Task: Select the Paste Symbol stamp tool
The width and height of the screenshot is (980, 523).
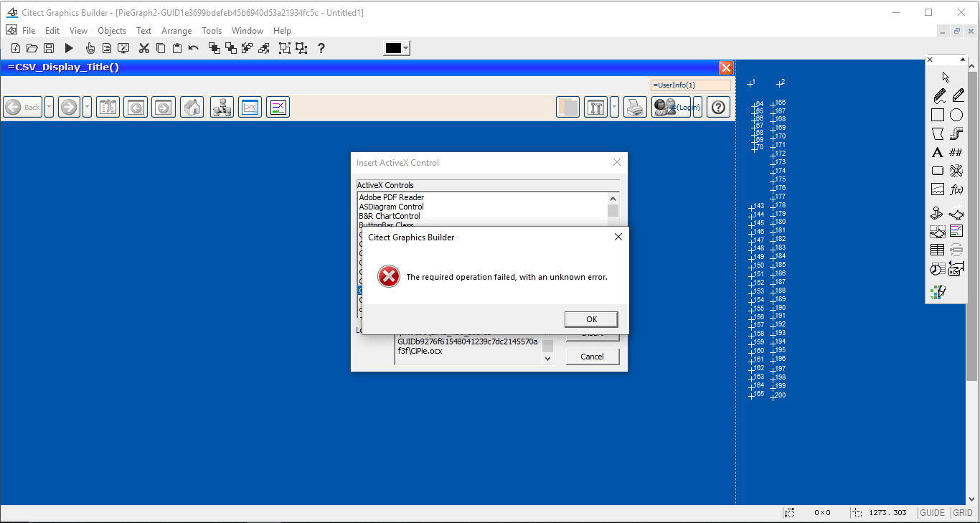Action: 938,213
